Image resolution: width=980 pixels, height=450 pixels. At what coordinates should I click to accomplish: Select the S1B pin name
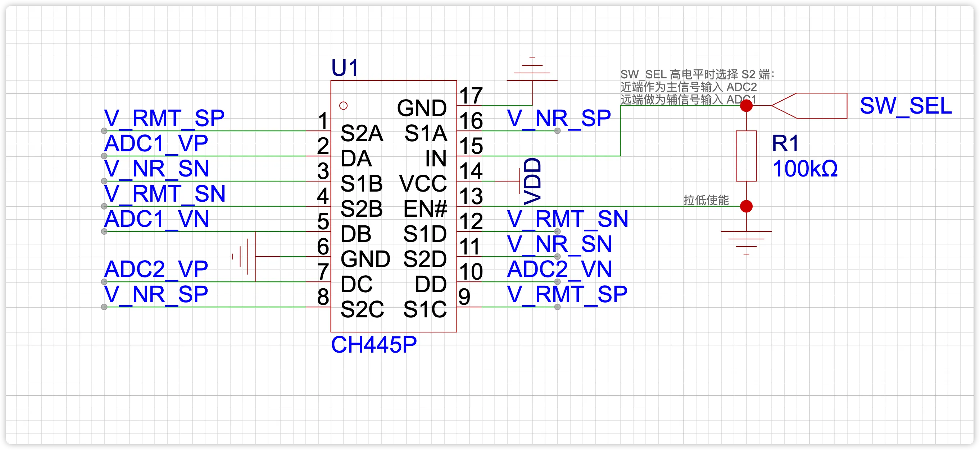pyautogui.click(x=362, y=184)
